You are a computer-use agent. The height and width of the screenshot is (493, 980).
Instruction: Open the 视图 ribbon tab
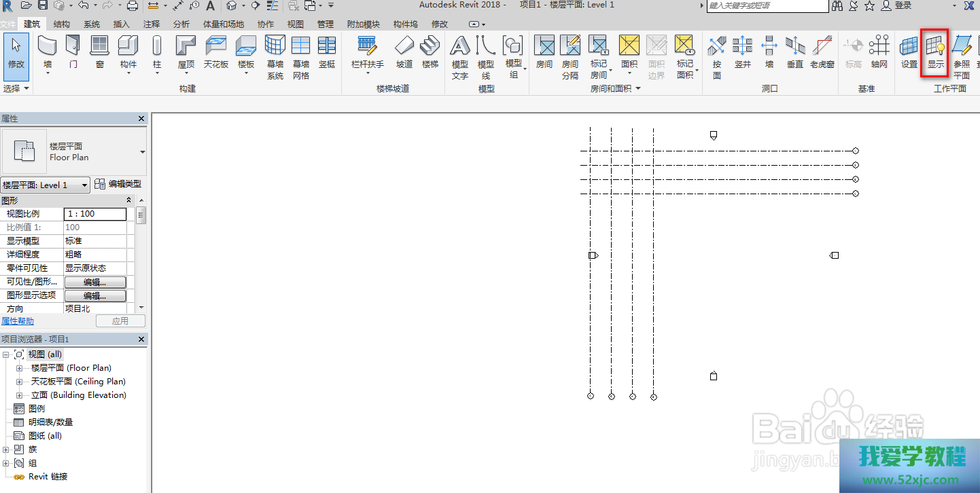(295, 24)
